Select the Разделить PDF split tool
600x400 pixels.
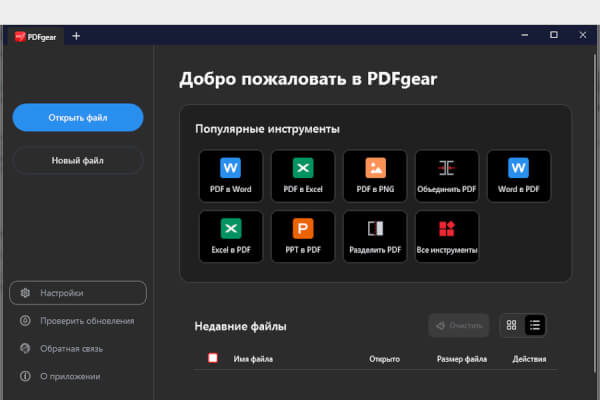pos(375,237)
